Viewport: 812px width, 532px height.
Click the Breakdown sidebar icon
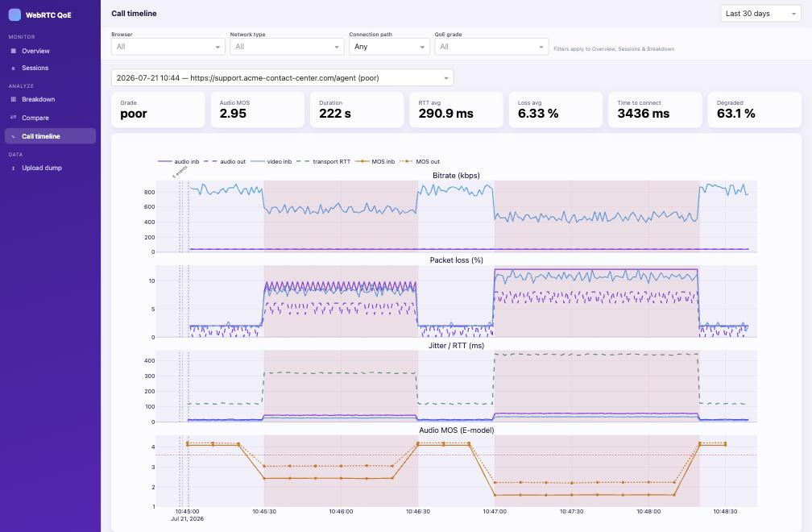click(x=14, y=99)
